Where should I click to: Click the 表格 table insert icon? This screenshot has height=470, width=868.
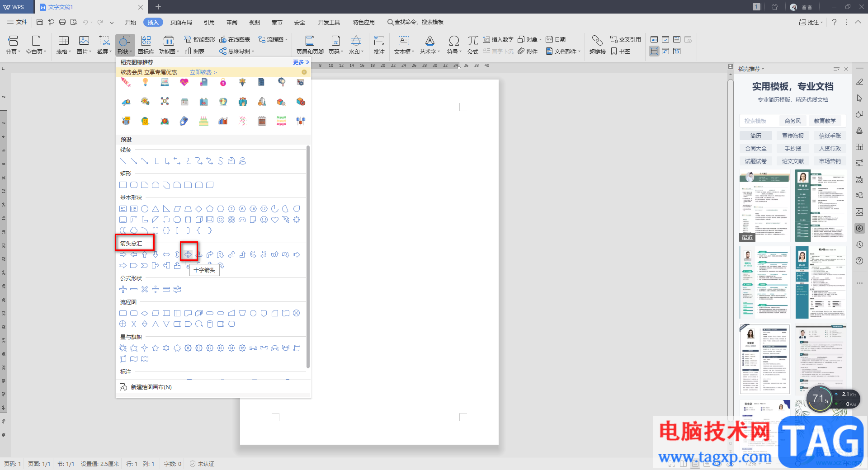pos(64,45)
